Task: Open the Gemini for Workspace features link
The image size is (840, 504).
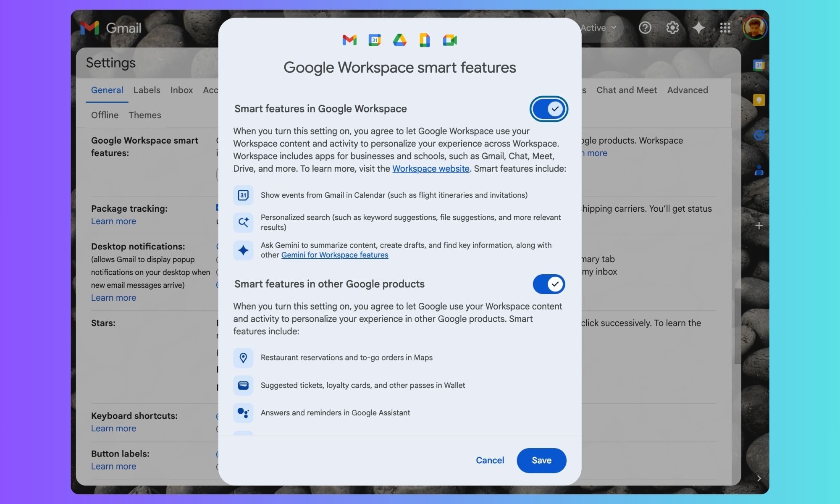Action: click(335, 255)
